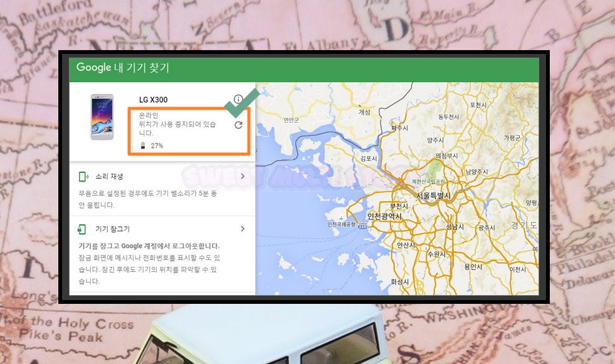The height and width of the screenshot is (364, 615).
Task: Click the lock device phone icon
Action: 82,229
